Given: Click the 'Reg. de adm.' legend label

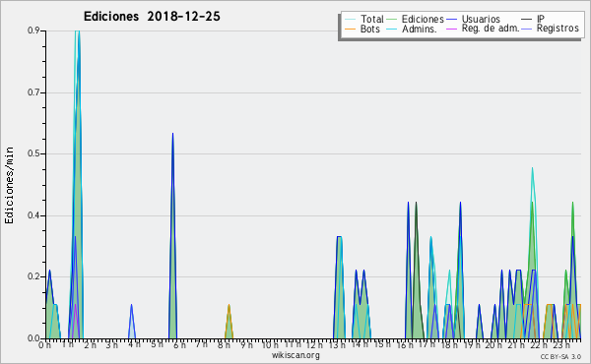Looking at the screenshot, I should 491,29.
